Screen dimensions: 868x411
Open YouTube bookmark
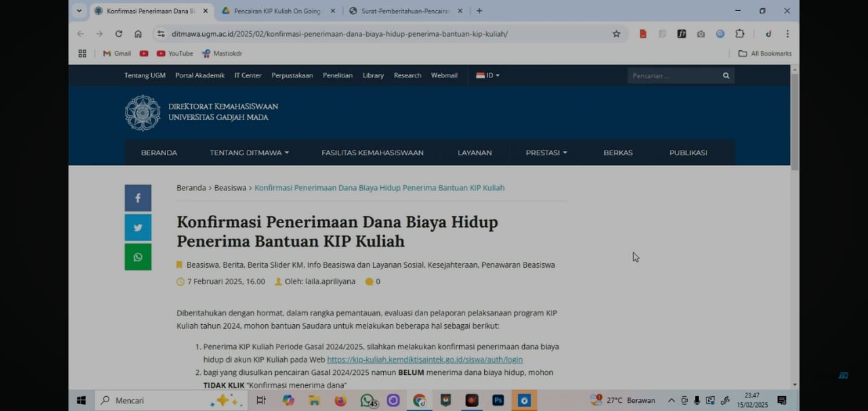[x=175, y=54]
